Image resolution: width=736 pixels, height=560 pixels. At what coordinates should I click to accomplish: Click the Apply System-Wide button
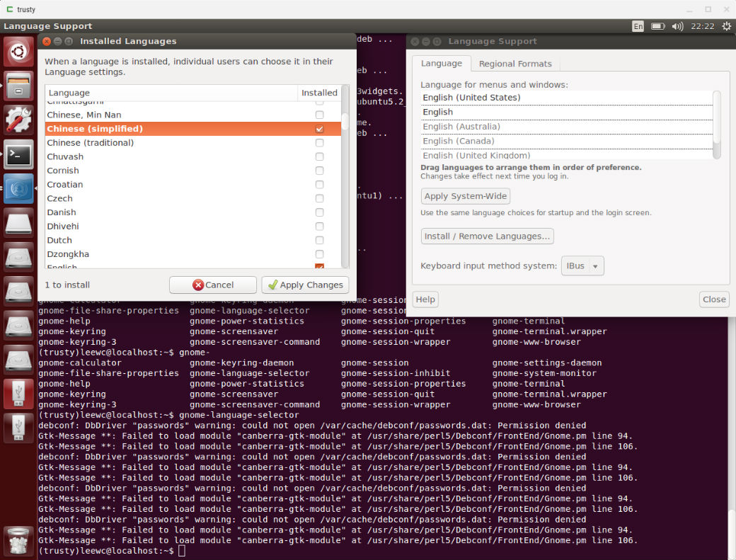(465, 196)
